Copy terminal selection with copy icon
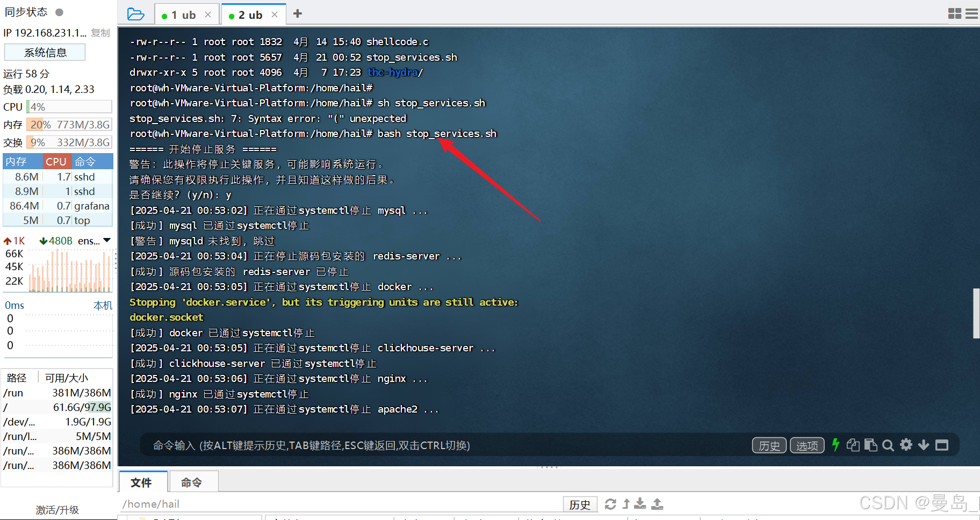The height and width of the screenshot is (520, 980). tap(853, 445)
